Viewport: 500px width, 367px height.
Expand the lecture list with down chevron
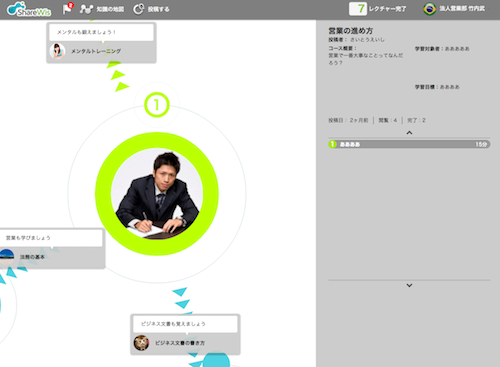pos(409,285)
